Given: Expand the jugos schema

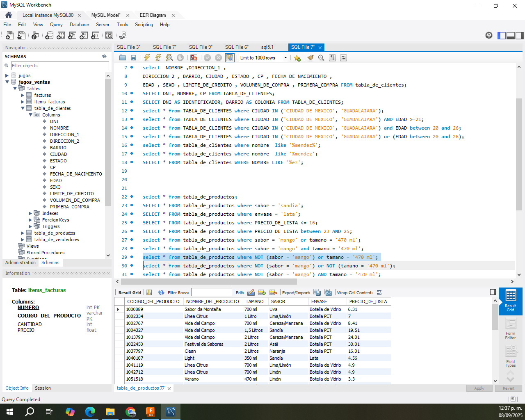Looking at the screenshot, I should 7,75.
